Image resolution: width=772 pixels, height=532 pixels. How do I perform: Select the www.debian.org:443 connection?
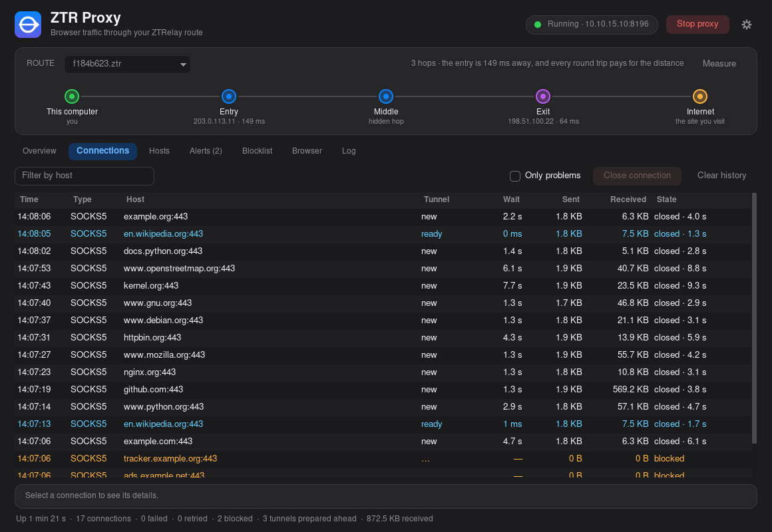click(383, 321)
